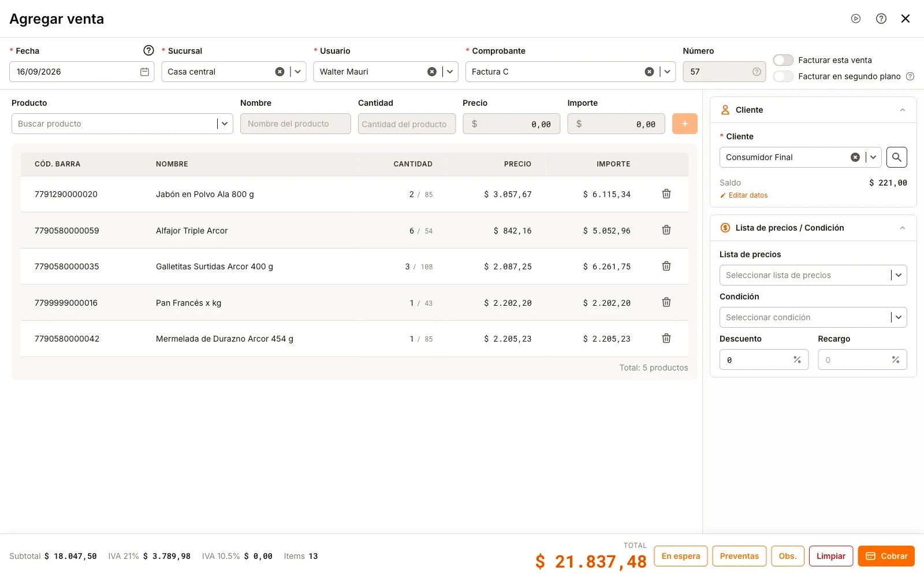Click the Editar datos link
This screenshot has height=578, width=924.
[744, 195]
